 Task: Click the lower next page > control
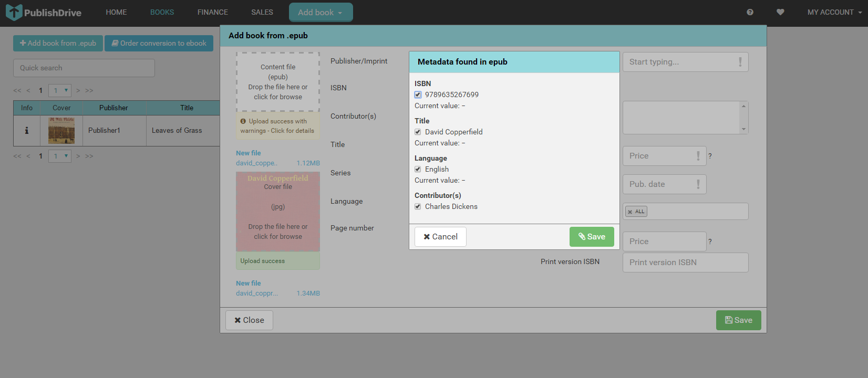[x=78, y=156]
